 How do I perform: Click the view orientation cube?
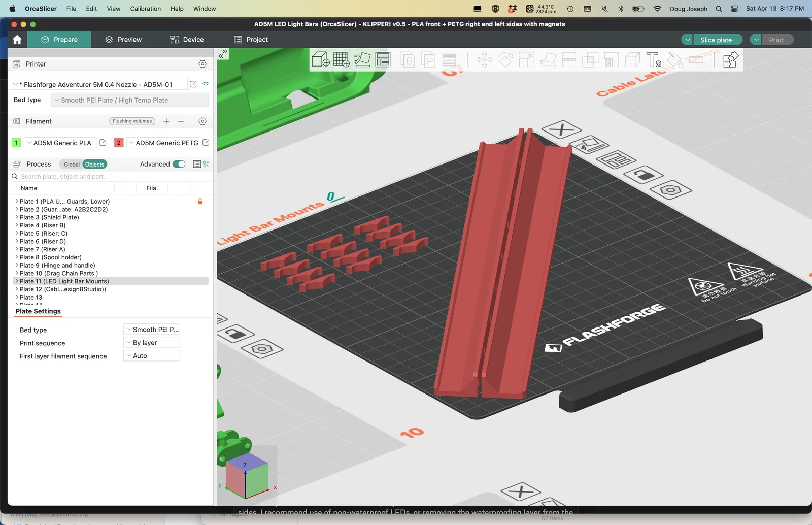click(x=247, y=476)
